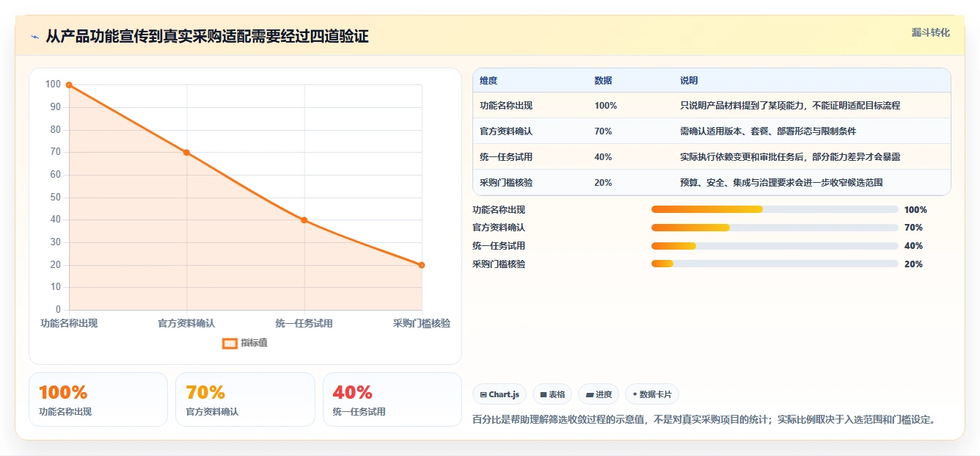Click the 70% data card
The height and width of the screenshot is (456, 980).
coord(245,399)
